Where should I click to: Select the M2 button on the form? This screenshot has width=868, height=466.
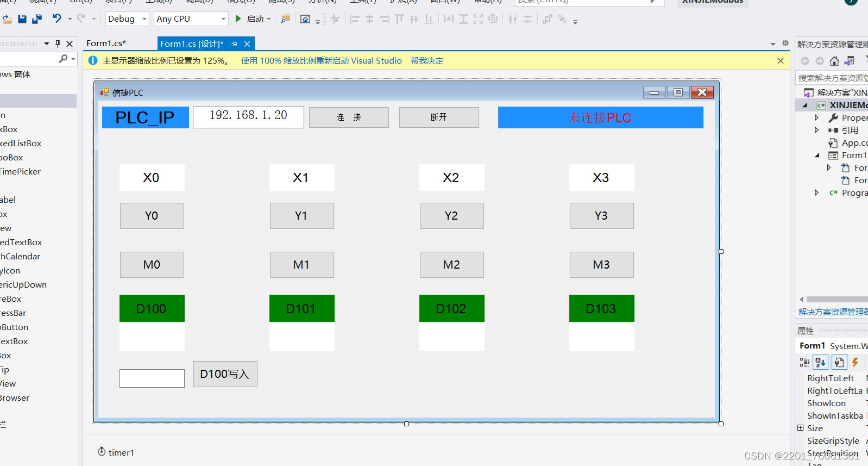451,265
